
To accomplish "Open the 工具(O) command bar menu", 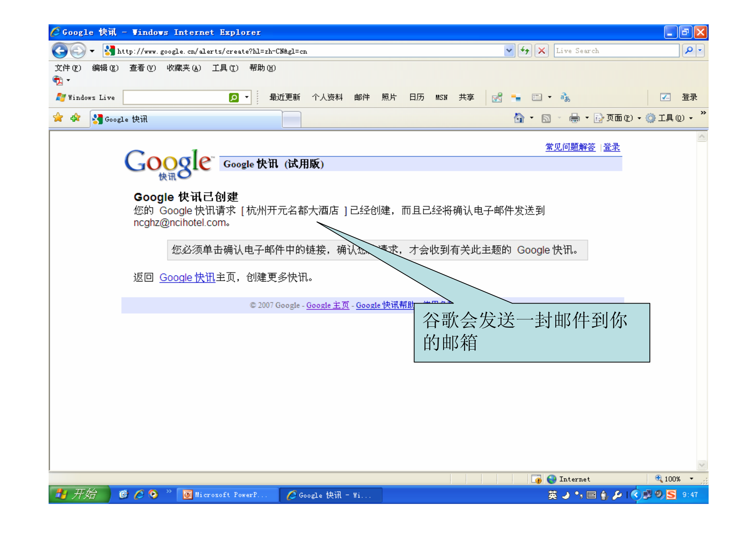I will (x=669, y=118).
